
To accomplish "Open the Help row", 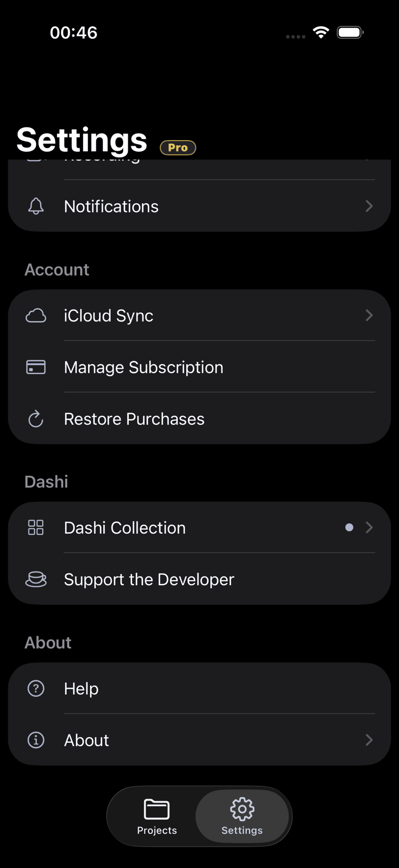I will pos(199,689).
